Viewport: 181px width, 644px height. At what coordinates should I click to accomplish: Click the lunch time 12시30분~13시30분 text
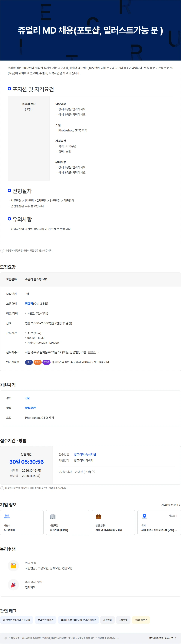click(43, 343)
